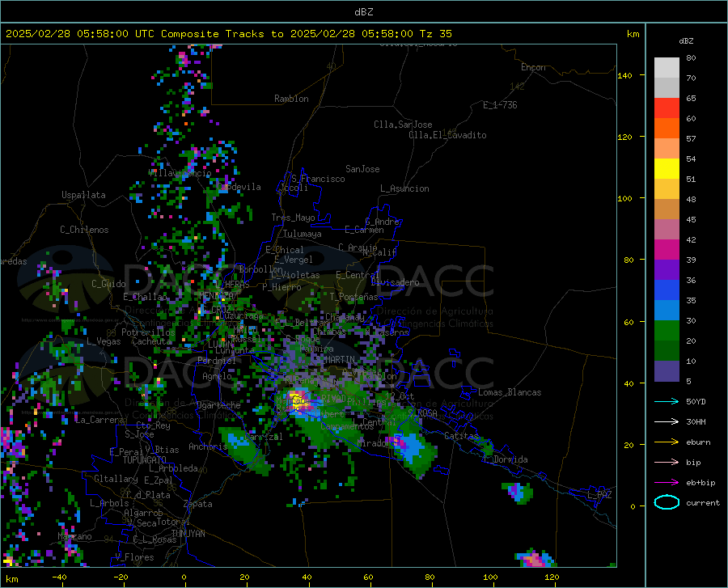Select the light blue 30–35 dBZ swatch
The height and width of the screenshot is (588, 728).
pyautogui.click(x=667, y=311)
